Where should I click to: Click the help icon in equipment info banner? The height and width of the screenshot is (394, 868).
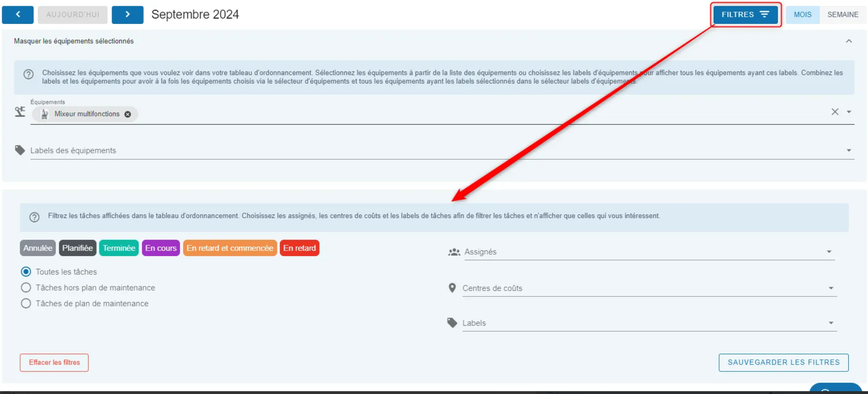(29, 74)
